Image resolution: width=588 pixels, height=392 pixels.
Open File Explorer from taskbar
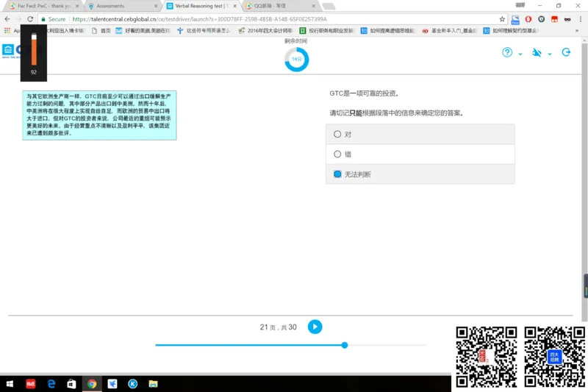[x=153, y=384]
